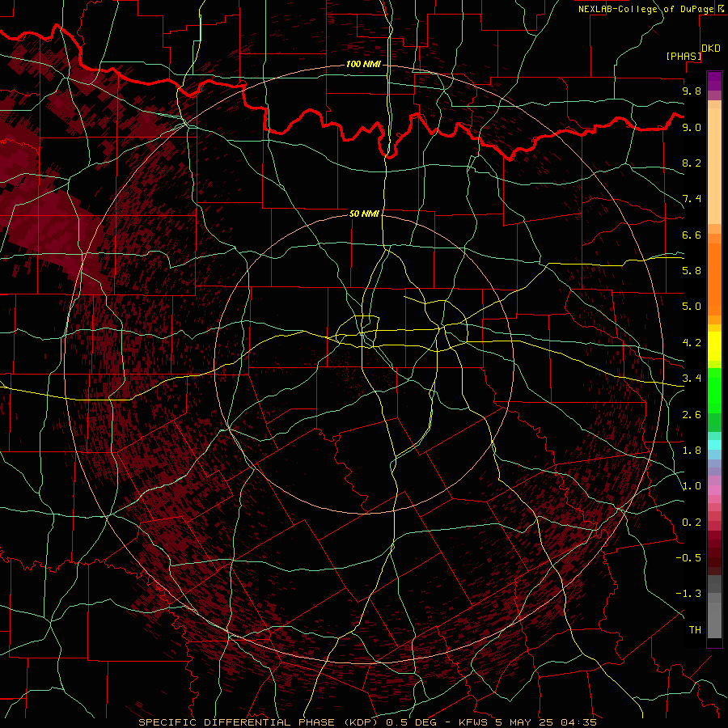Click the 1.0 scale value
The image size is (728, 728).
(692, 486)
